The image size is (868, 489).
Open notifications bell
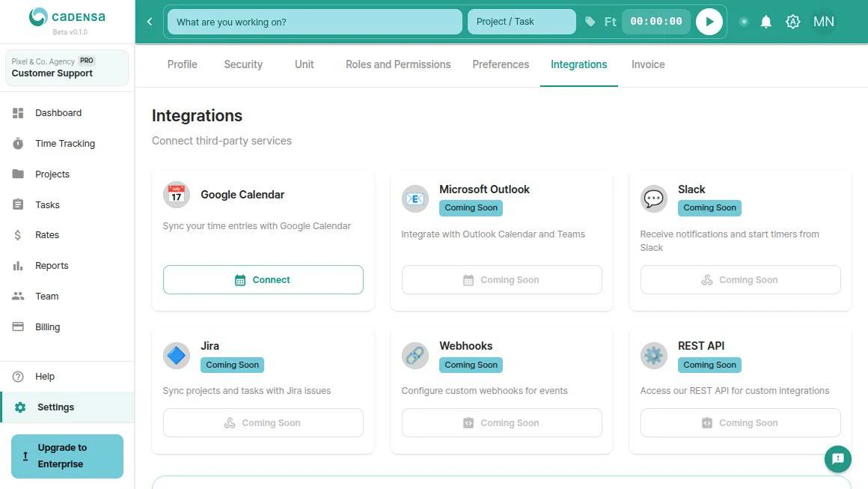[766, 22]
